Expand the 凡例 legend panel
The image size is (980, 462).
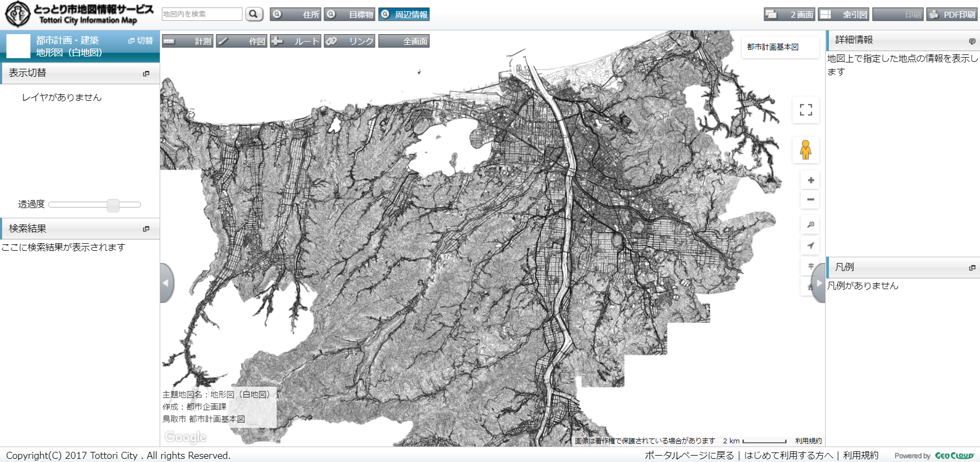point(972,268)
